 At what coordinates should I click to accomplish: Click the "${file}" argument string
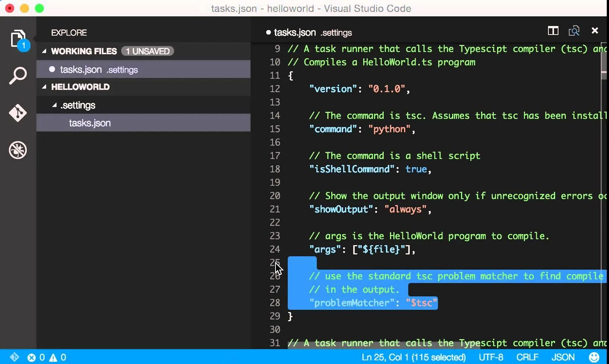click(x=381, y=249)
